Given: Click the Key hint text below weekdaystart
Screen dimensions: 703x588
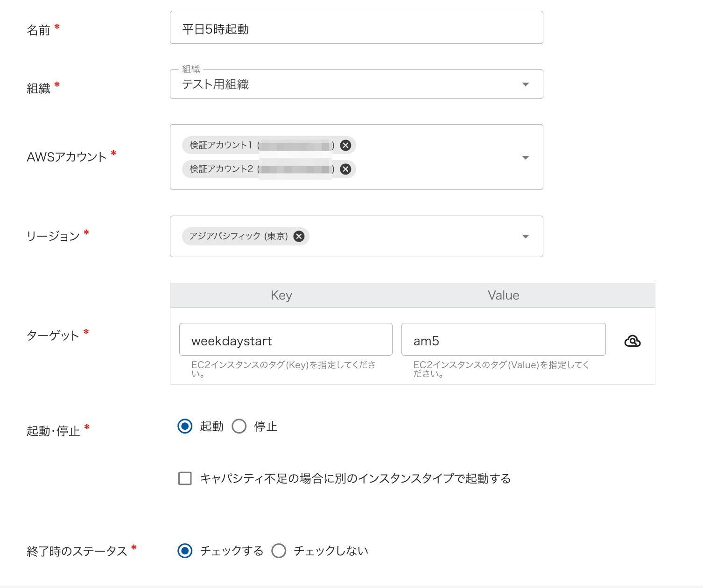Looking at the screenshot, I should [x=283, y=369].
